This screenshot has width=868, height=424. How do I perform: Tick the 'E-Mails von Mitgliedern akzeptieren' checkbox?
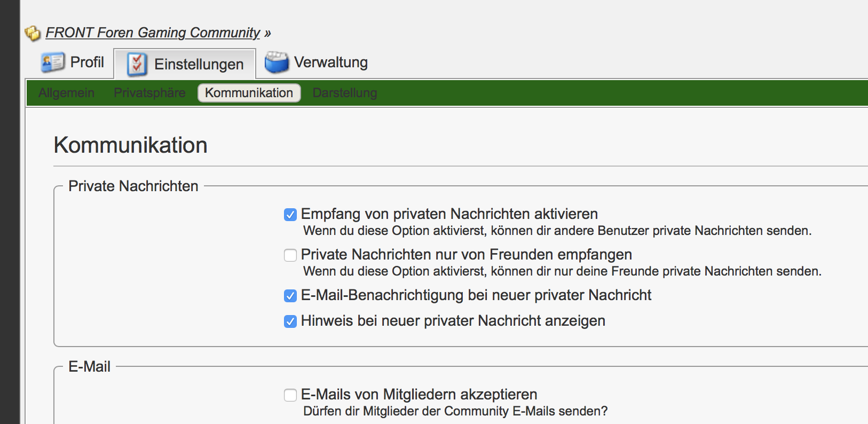(290, 395)
